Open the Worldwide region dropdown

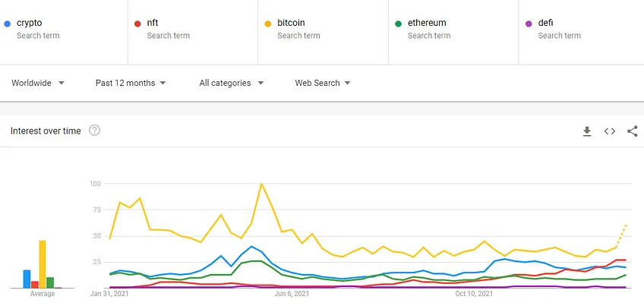[x=38, y=83]
